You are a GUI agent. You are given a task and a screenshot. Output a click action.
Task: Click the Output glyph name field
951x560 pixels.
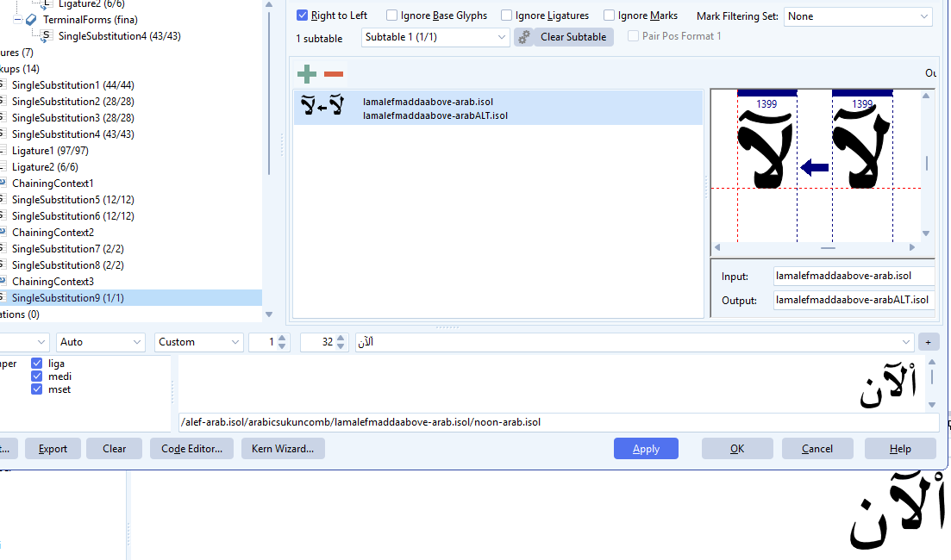click(854, 301)
